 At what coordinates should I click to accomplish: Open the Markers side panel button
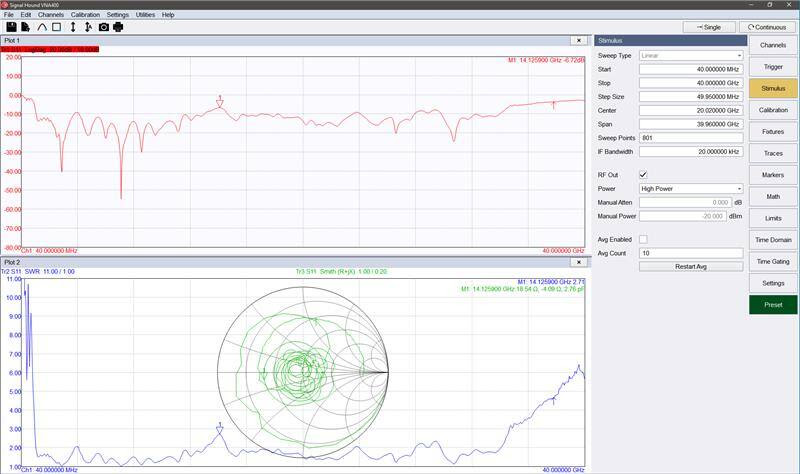tap(773, 175)
